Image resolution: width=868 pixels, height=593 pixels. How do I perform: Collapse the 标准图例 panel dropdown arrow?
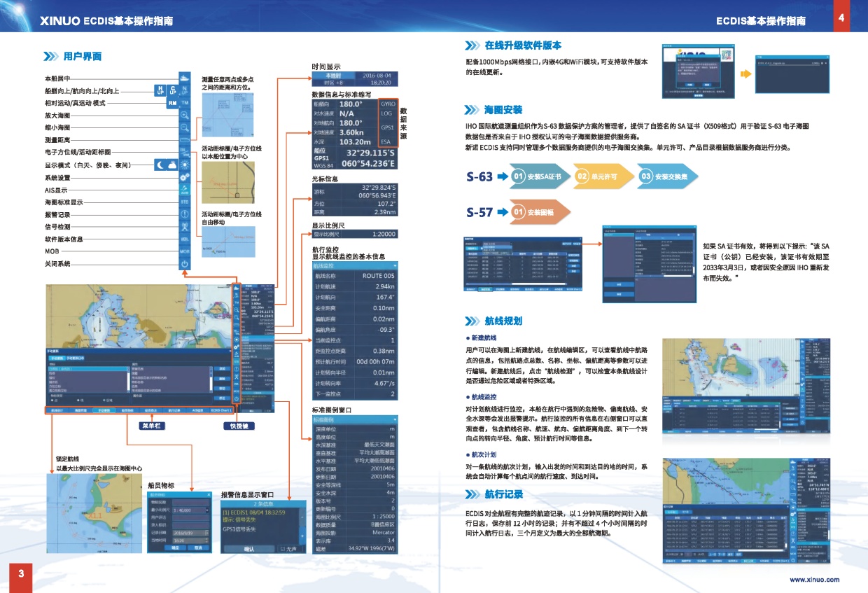pos(395,419)
